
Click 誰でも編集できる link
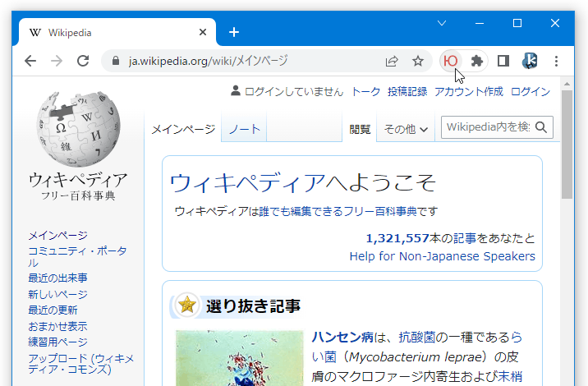click(301, 212)
